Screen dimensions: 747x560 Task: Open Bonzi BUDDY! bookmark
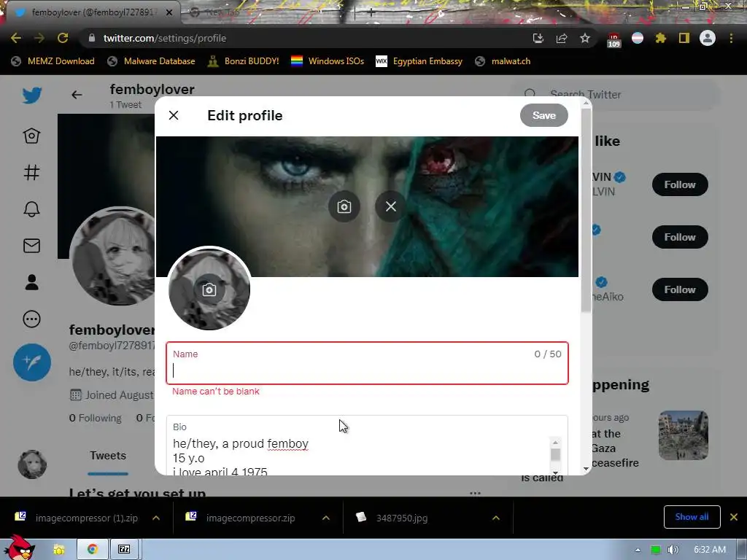244,61
